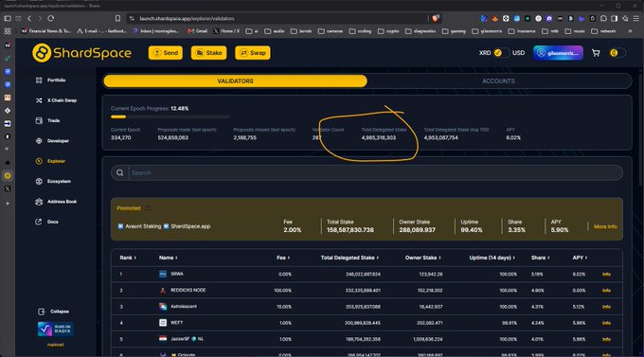Click the Runs on Radix badge
Viewport: 644px width, 357px height.
tap(56, 329)
